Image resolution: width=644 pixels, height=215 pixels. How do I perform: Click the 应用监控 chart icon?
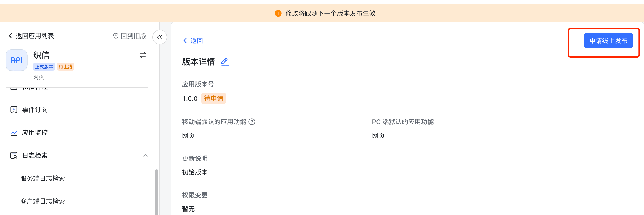[14, 132]
